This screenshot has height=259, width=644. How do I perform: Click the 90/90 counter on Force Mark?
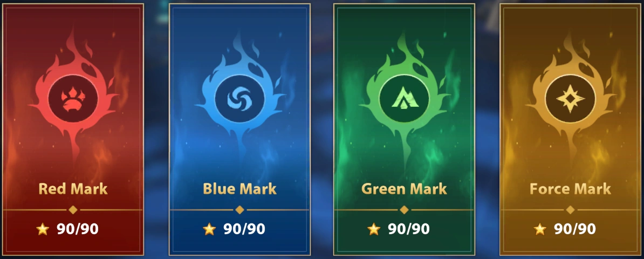pyautogui.click(x=575, y=229)
